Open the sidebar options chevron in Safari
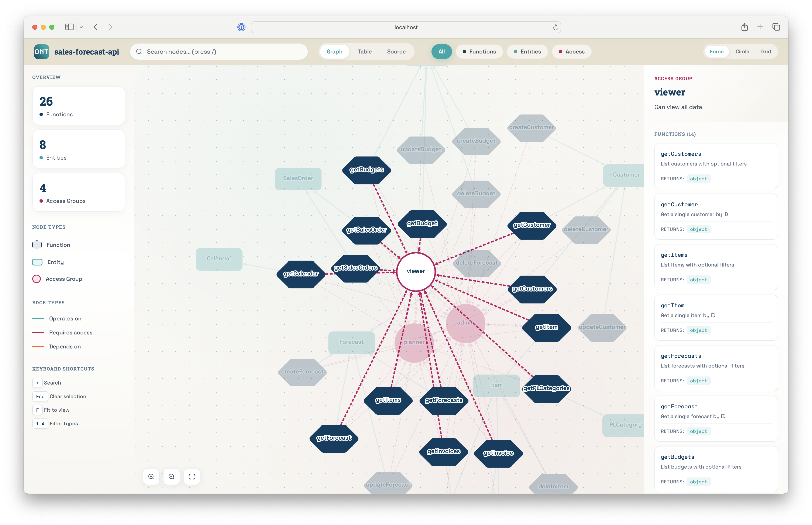Image resolution: width=812 pixels, height=525 pixels. 81,27
